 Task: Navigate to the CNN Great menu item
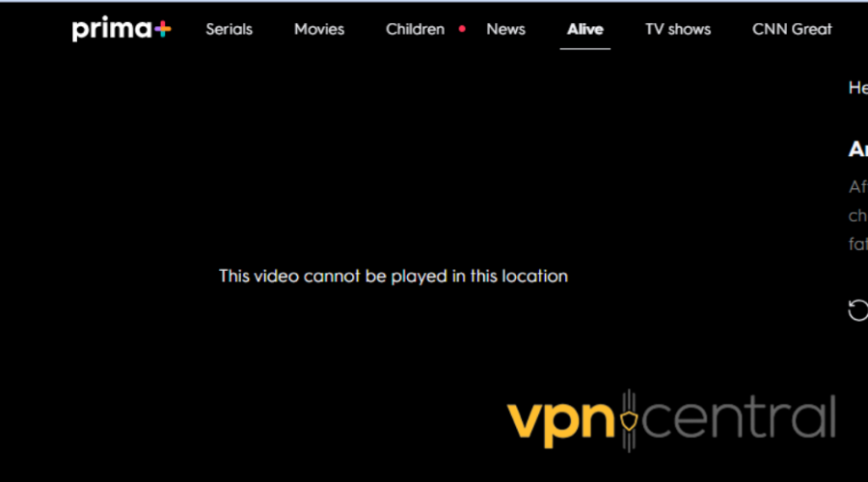(792, 29)
